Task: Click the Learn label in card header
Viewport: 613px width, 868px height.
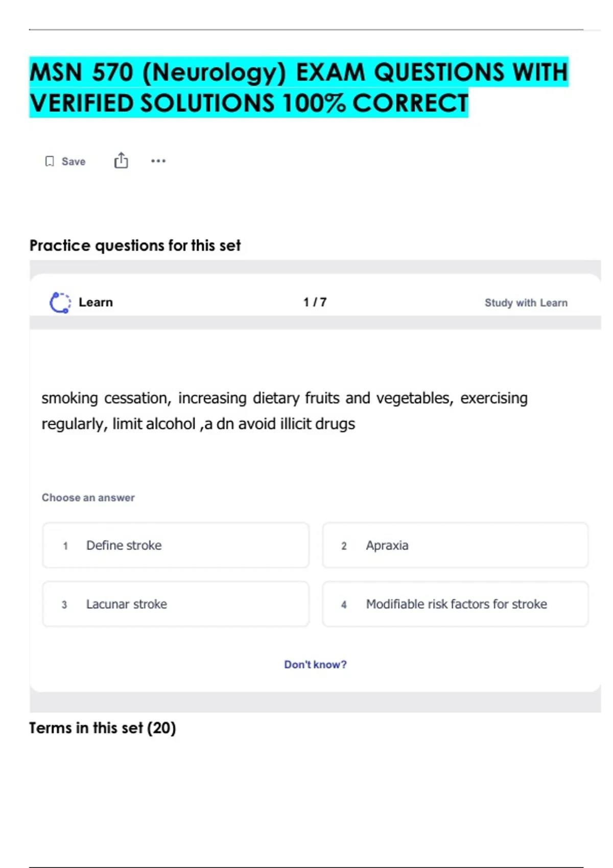Action: pos(96,302)
